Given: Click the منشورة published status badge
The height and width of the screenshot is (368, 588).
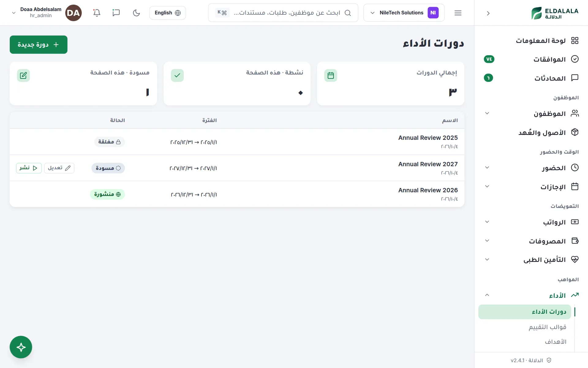Looking at the screenshot, I should coord(107,194).
